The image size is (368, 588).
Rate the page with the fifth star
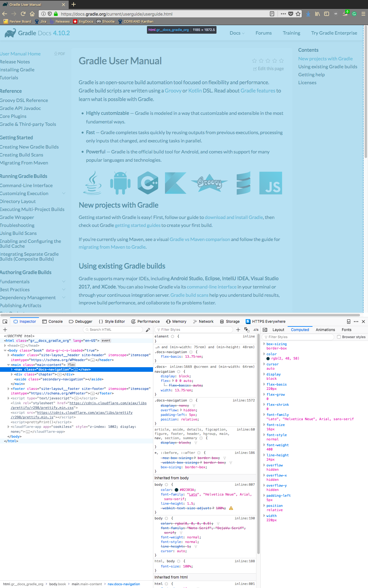282,61
